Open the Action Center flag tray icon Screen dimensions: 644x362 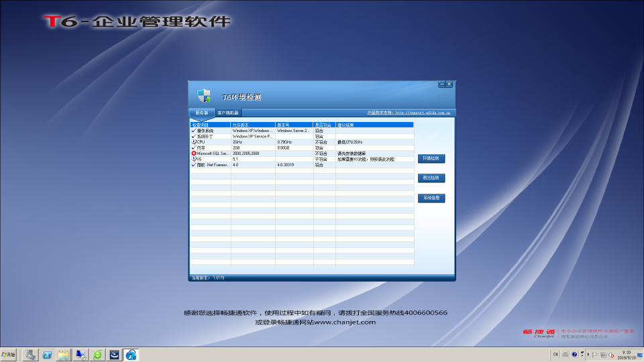click(x=595, y=355)
